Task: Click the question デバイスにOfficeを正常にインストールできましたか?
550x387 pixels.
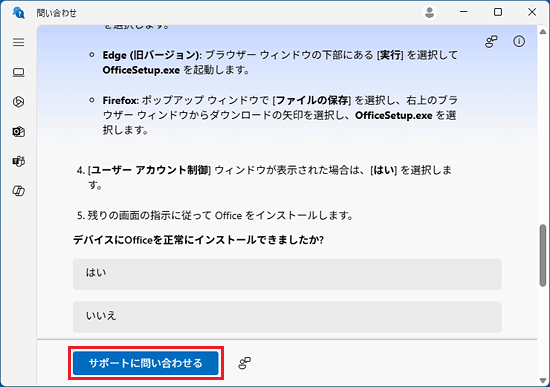Action: point(198,240)
